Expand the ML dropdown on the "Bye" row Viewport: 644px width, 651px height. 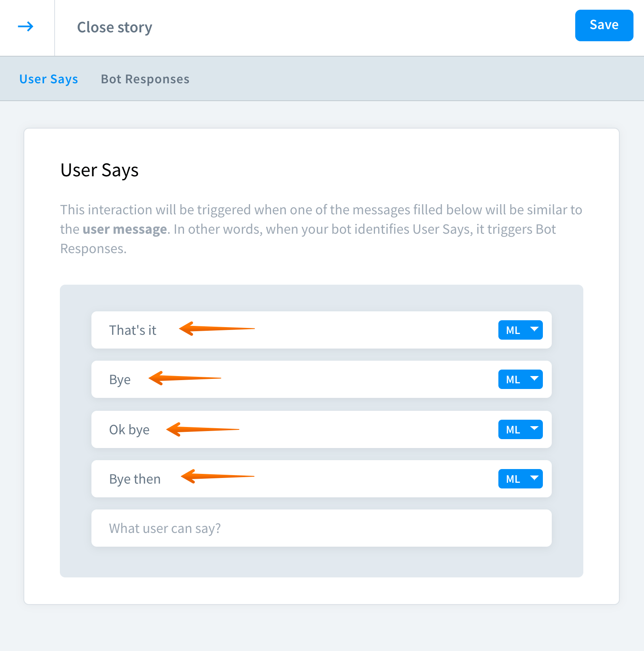click(520, 380)
